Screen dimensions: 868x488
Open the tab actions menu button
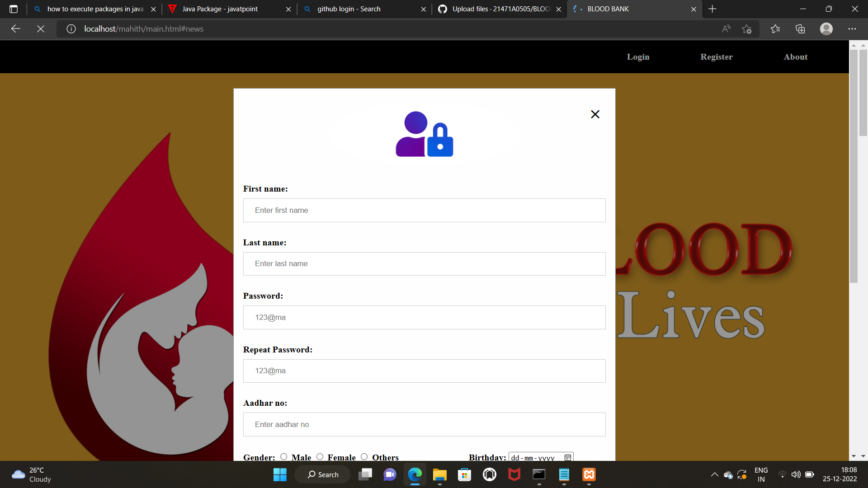click(x=14, y=9)
